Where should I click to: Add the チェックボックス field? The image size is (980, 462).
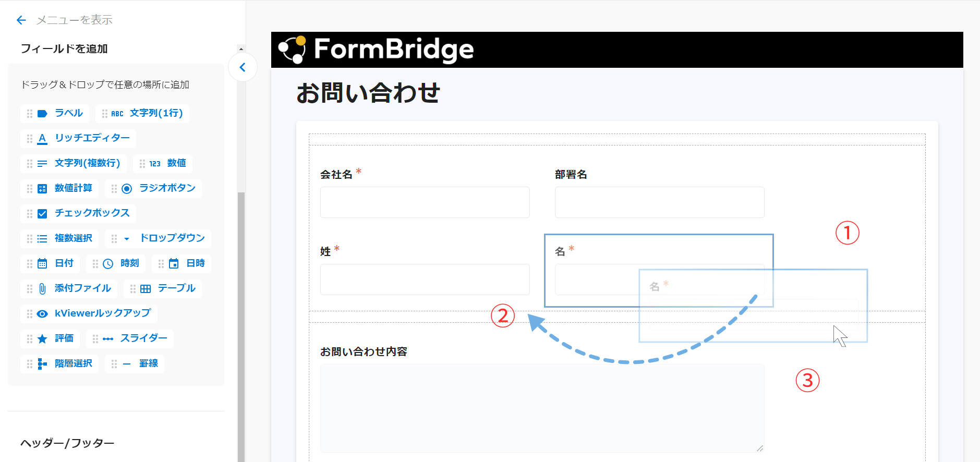78,213
